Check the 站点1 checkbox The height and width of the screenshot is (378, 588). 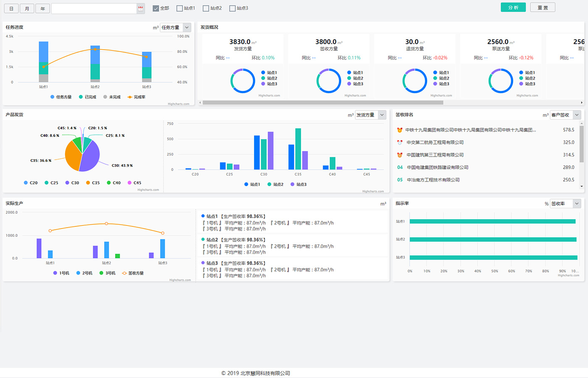point(180,8)
